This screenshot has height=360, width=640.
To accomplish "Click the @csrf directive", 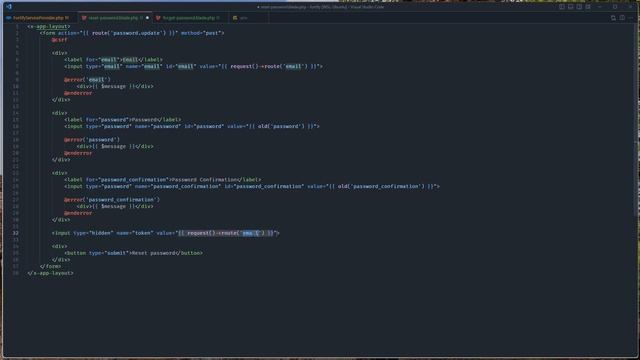I will [60, 40].
